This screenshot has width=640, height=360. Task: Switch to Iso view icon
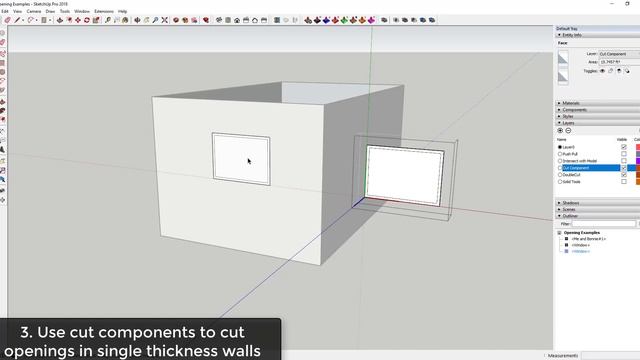coord(219,20)
